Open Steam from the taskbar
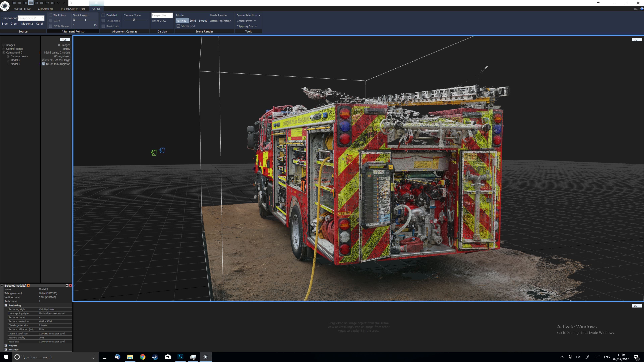Image resolution: width=644 pixels, height=362 pixels. click(155, 357)
